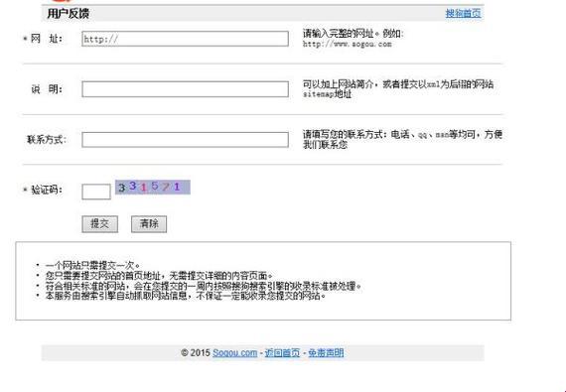Refresh the captcha image 331571
The width and height of the screenshot is (566, 392).
(153, 187)
